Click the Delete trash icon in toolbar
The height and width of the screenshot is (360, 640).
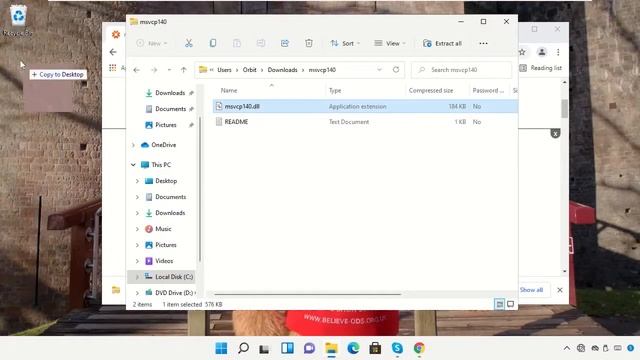pyautogui.click(x=309, y=43)
